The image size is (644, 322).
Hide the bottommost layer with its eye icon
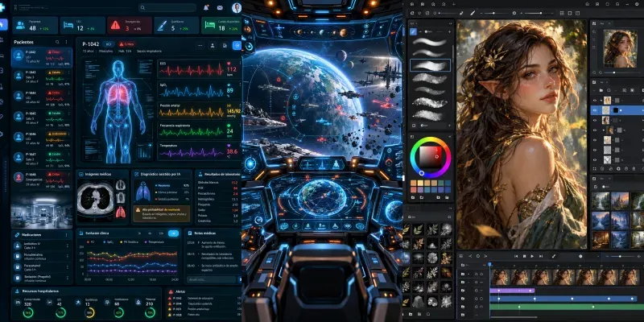pos(595,159)
